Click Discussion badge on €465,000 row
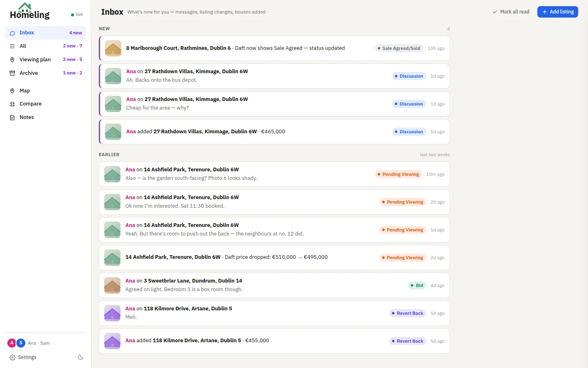Screen dimensions: 588x368 [x=409, y=132]
